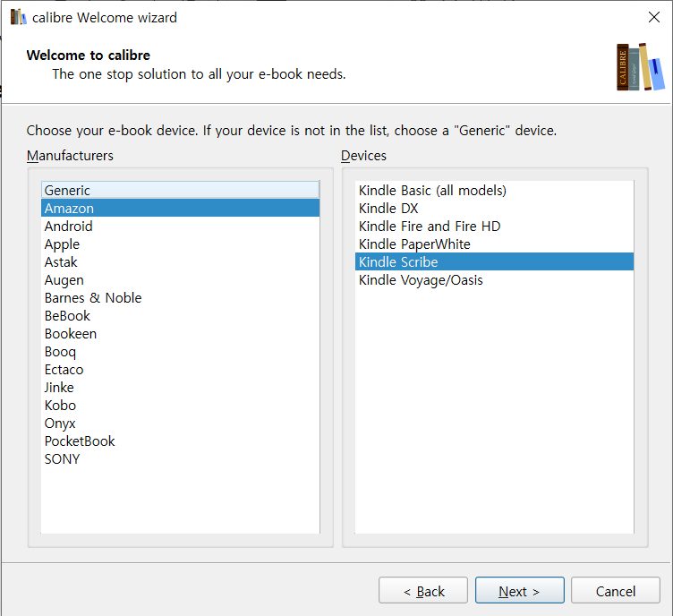Select Barnes & Noble manufacturer
673x616 pixels.
[180, 297]
